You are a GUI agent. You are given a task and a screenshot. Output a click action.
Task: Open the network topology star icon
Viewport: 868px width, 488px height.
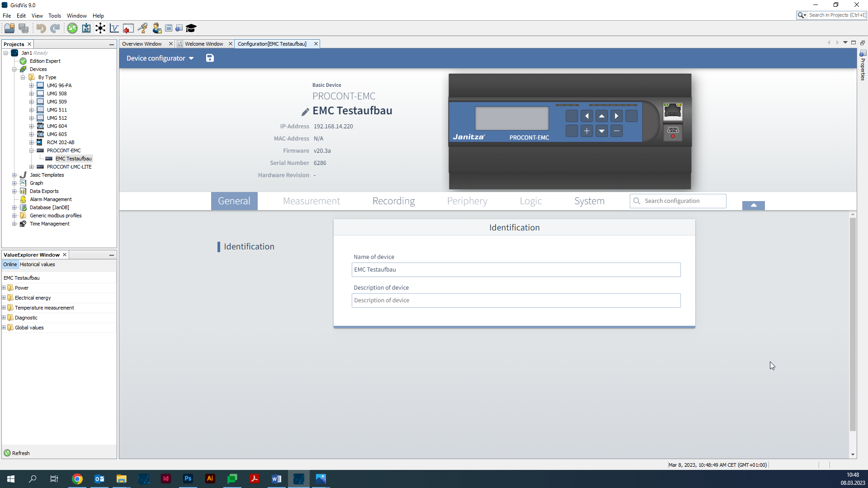tap(100, 28)
